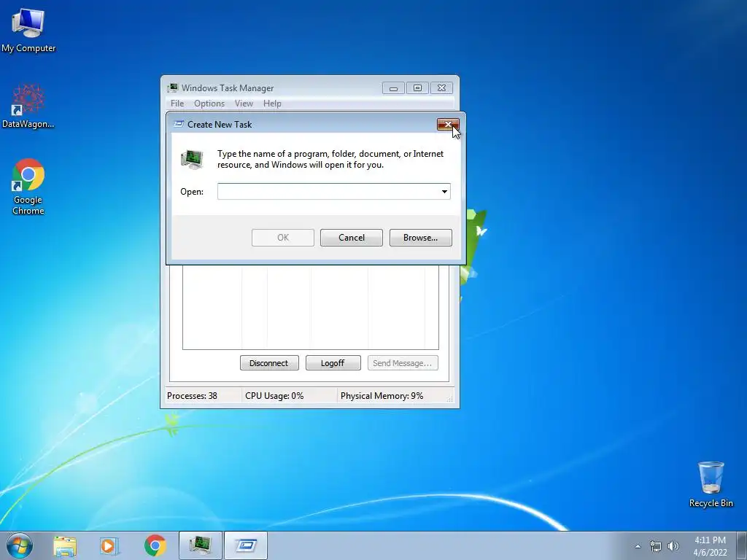Close the Create New Task dialog

click(448, 124)
